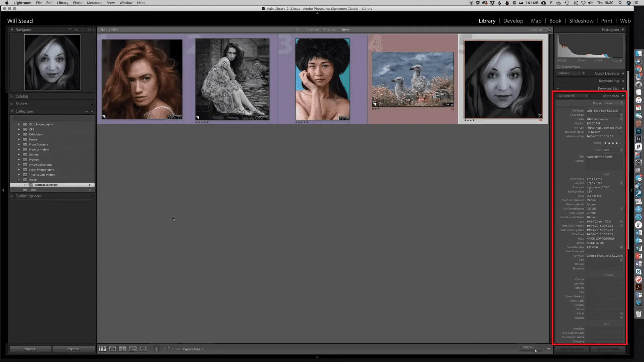Click the Export button

pyautogui.click(x=74, y=349)
